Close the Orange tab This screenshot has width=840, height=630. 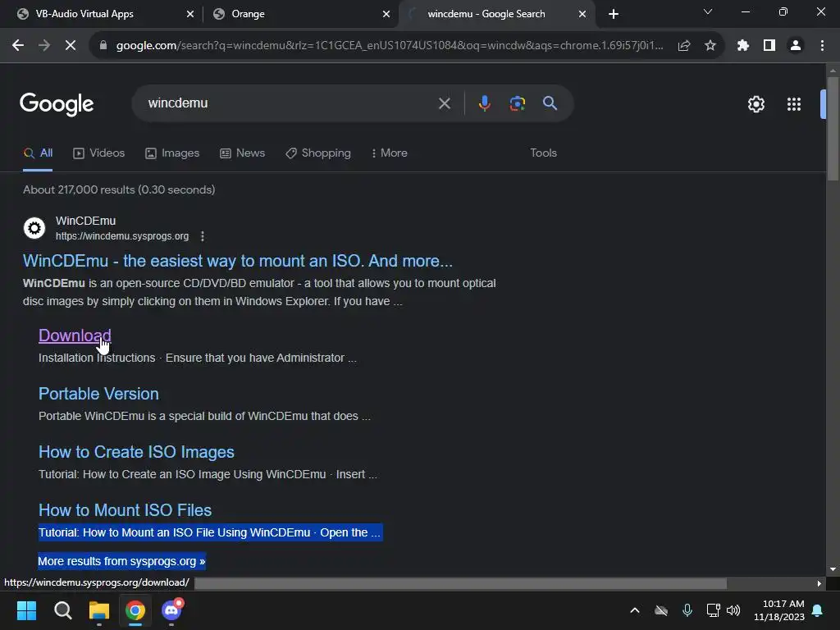(x=386, y=14)
